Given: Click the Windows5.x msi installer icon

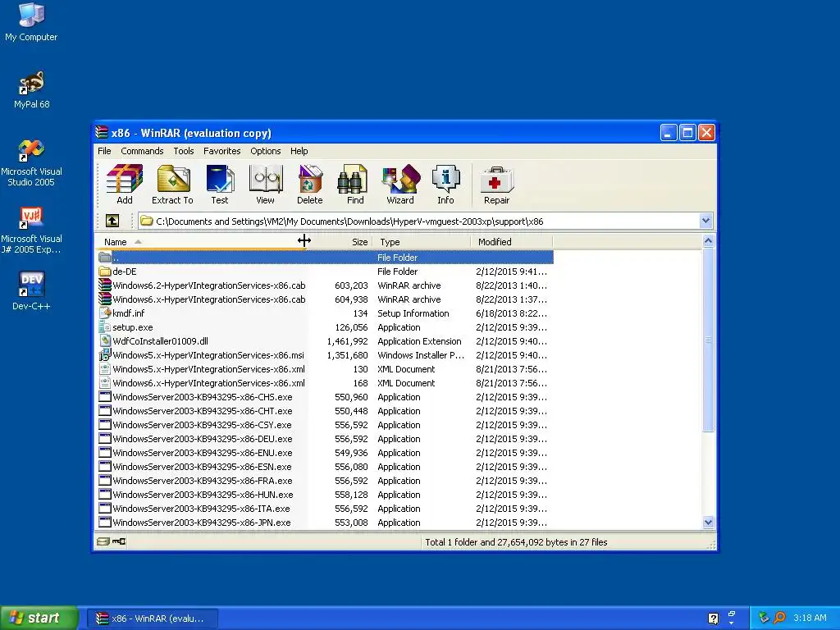Looking at the screenshot, I should pyautogui.click(x=105, y=355).
